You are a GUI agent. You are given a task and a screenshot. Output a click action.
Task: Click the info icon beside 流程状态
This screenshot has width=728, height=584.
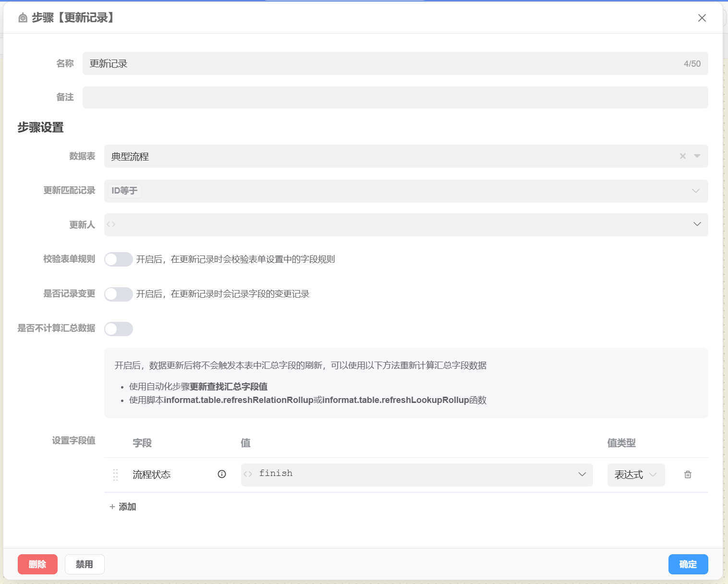point(222,474)
